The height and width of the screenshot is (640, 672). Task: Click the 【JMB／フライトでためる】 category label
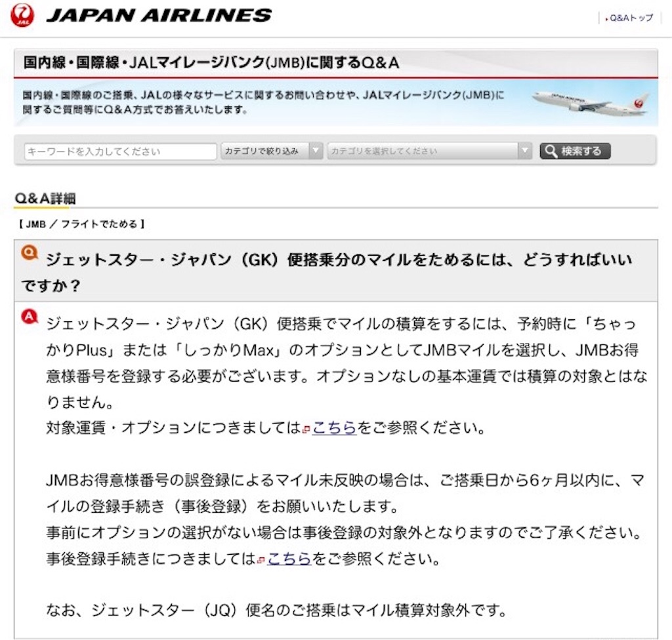click(x=81, y=224)
